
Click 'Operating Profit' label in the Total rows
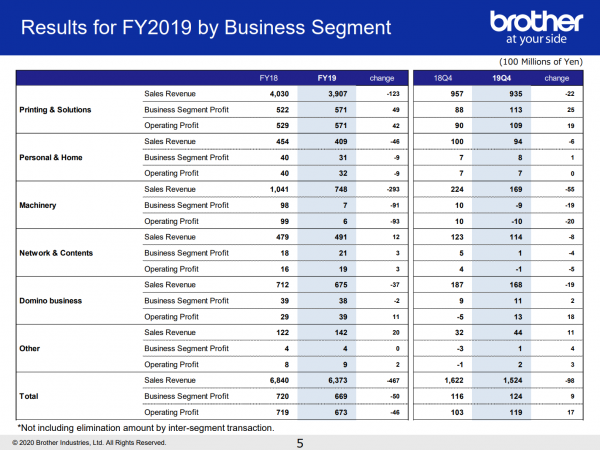[x=171, y=412]
